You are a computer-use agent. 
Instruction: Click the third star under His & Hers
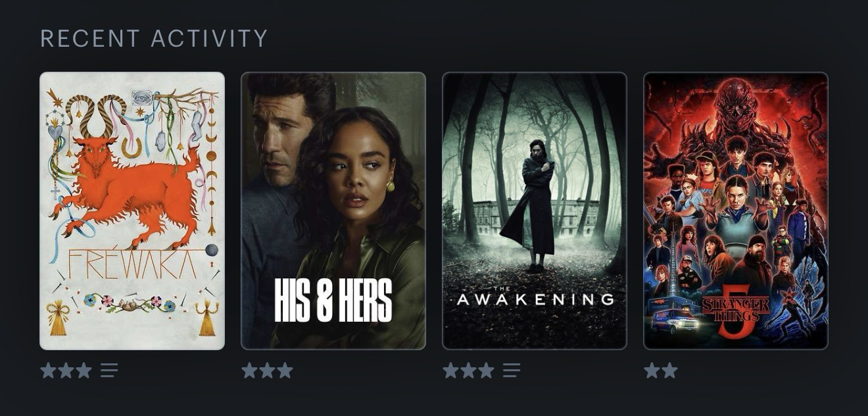pyautogui.click(x=285, y=371)
